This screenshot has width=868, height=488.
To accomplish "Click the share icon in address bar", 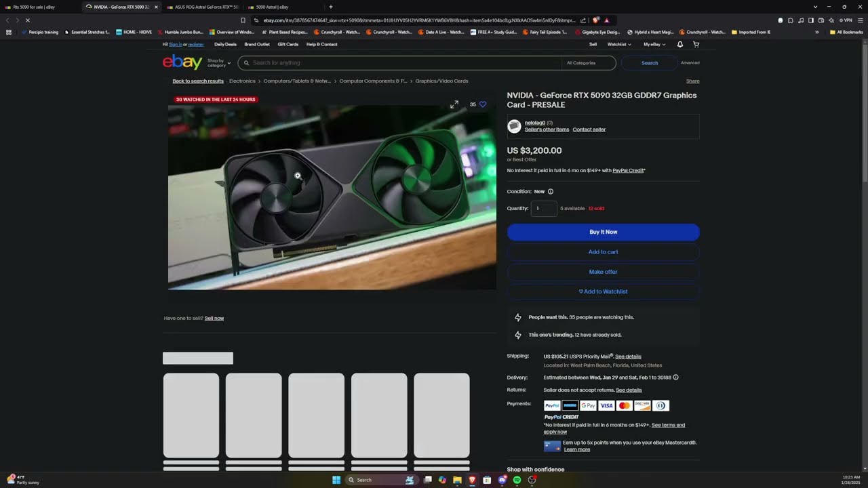I will pyautogui.click(x=583, y=20).
